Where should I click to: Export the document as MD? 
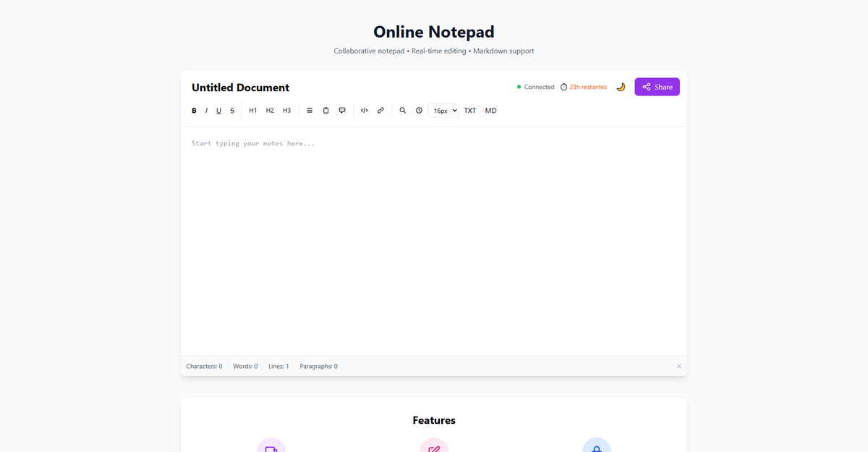(491, 111)
